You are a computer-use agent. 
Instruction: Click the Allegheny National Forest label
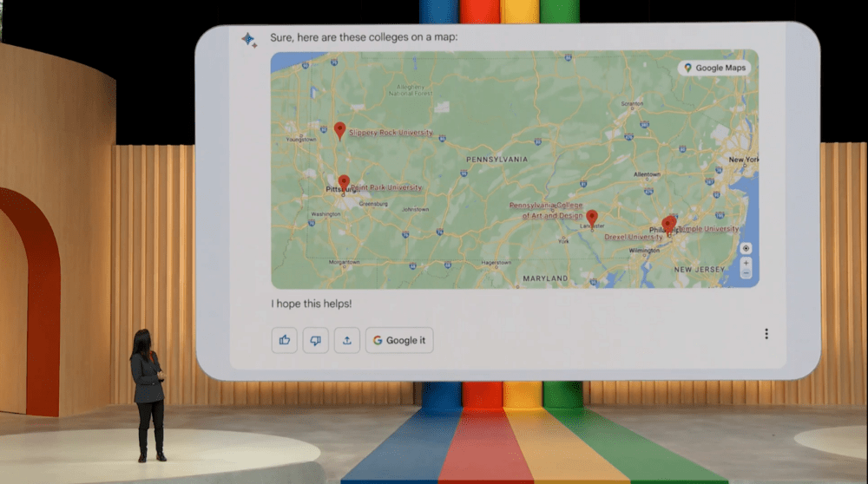tap(411, 90)
